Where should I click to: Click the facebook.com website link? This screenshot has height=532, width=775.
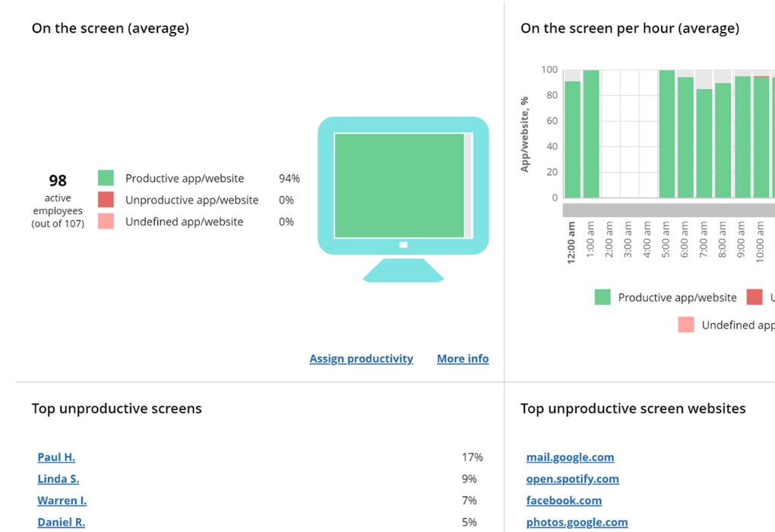tap(564, 501)
